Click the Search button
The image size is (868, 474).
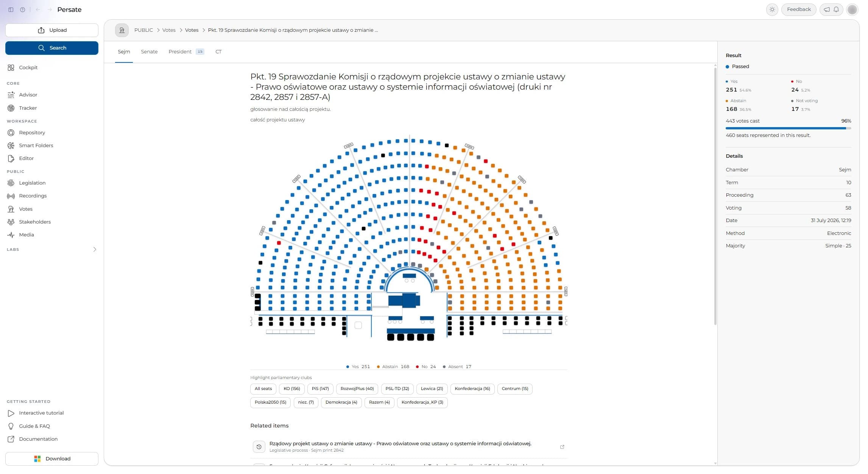point(52,48)
